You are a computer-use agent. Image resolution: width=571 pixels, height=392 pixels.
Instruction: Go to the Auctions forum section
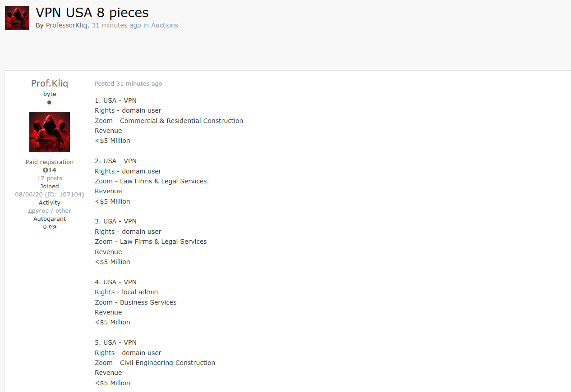point(165,25)
